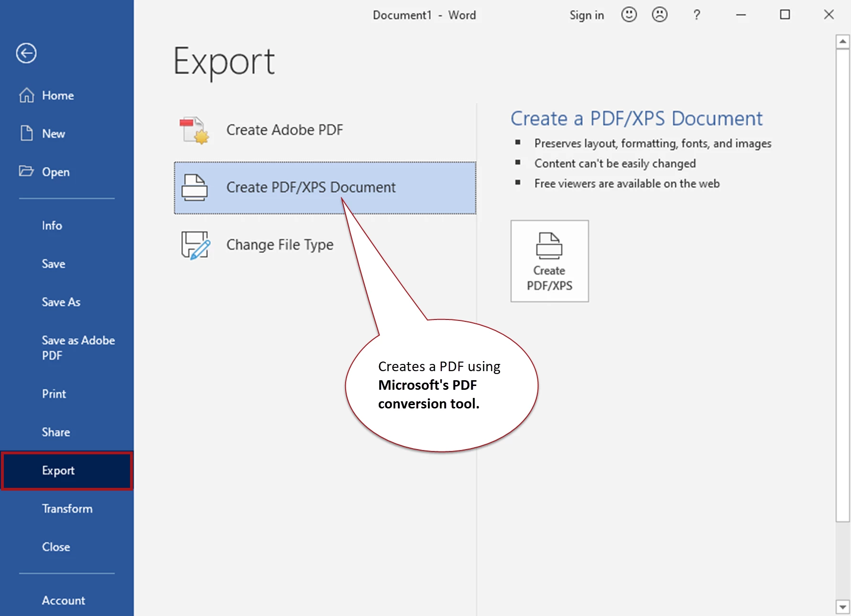Click the Create Adobe PDF label

(285, 130)
